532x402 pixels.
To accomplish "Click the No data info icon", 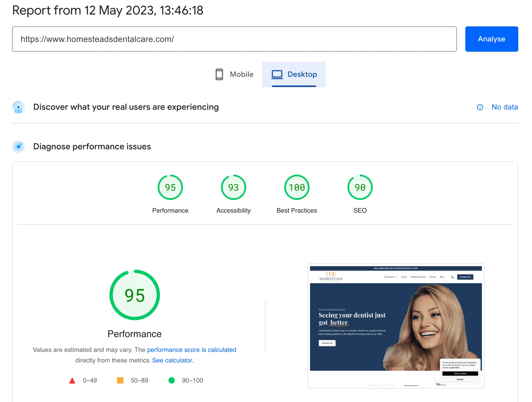I will point(480,107).
